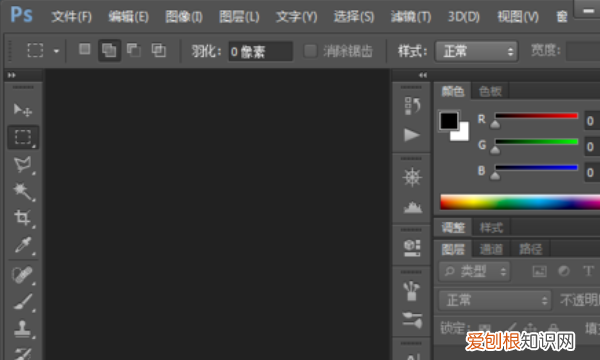Select the Rectangular Marquee tool in toolbox
Image resolution: width=600 pixels, height=360 pixels.
[23, 137]
